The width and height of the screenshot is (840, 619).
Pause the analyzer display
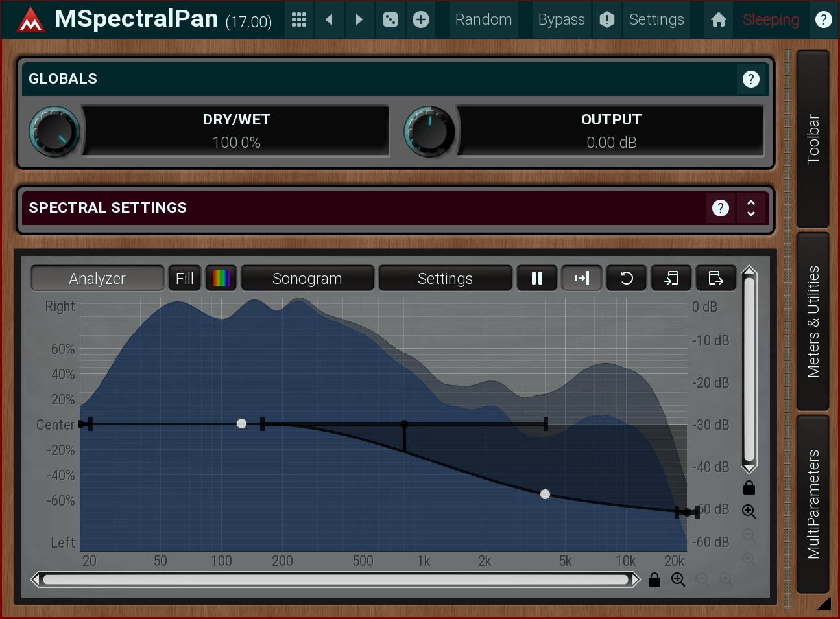(x=536, y=278)
